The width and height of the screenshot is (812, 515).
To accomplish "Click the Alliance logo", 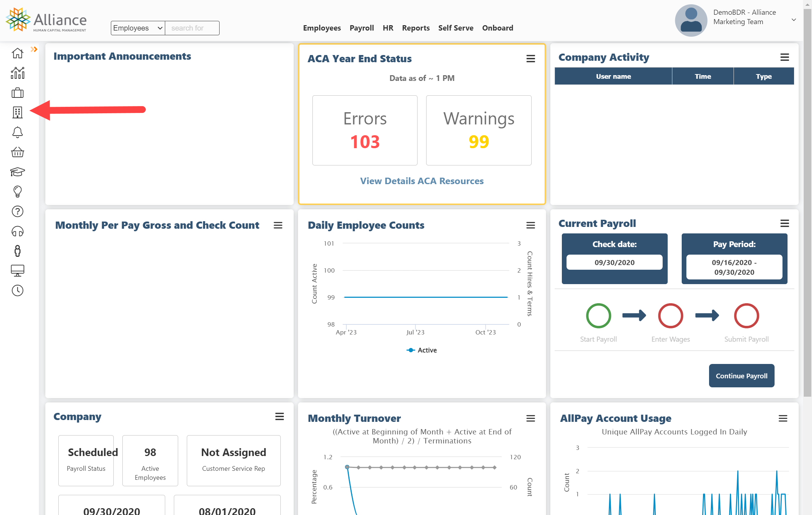I will [x=46, y=20].
